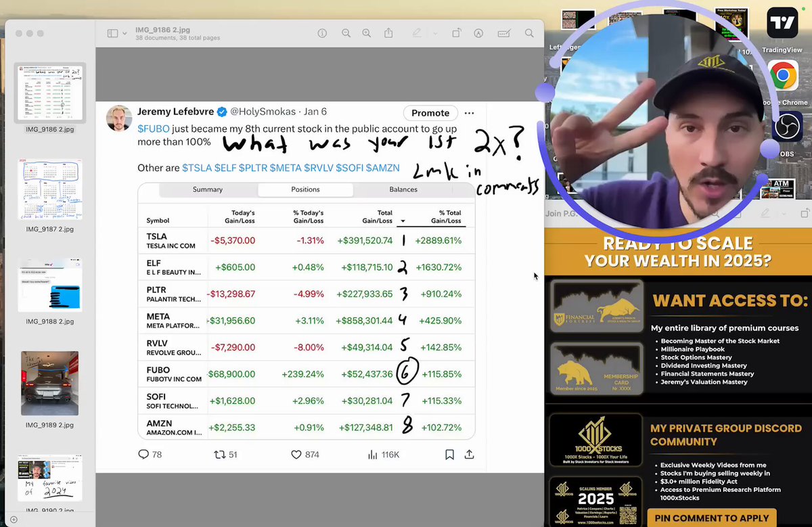812x527 pixels.
Task: Click the $FUBO cashtag link
Action: [x=153, y=129]
